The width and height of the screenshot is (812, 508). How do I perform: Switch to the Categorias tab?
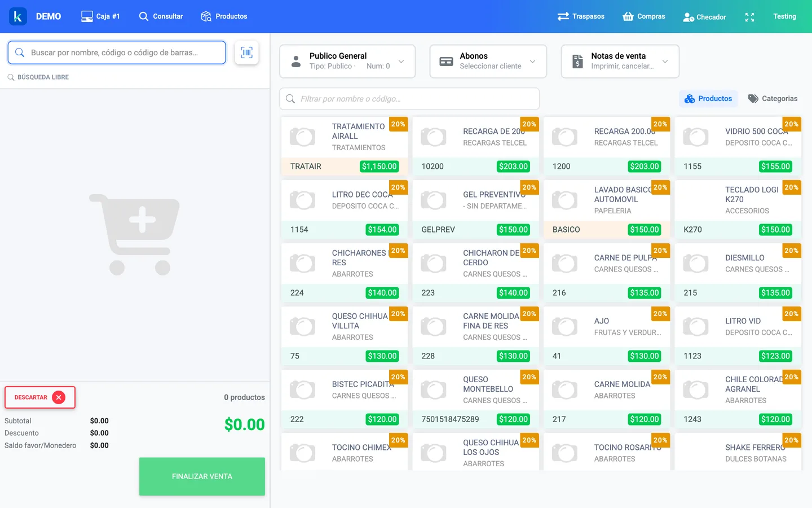point(773,99)
